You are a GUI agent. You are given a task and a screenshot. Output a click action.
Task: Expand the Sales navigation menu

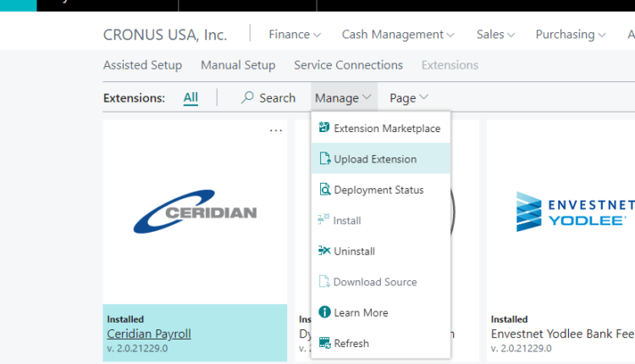(x=495, y=35)
